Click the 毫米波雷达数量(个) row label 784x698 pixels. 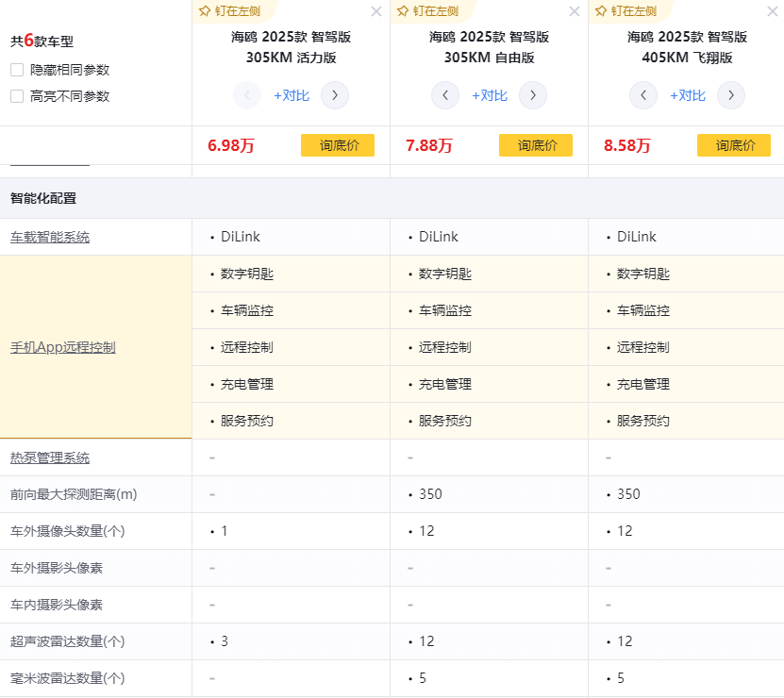pos(68,678)
